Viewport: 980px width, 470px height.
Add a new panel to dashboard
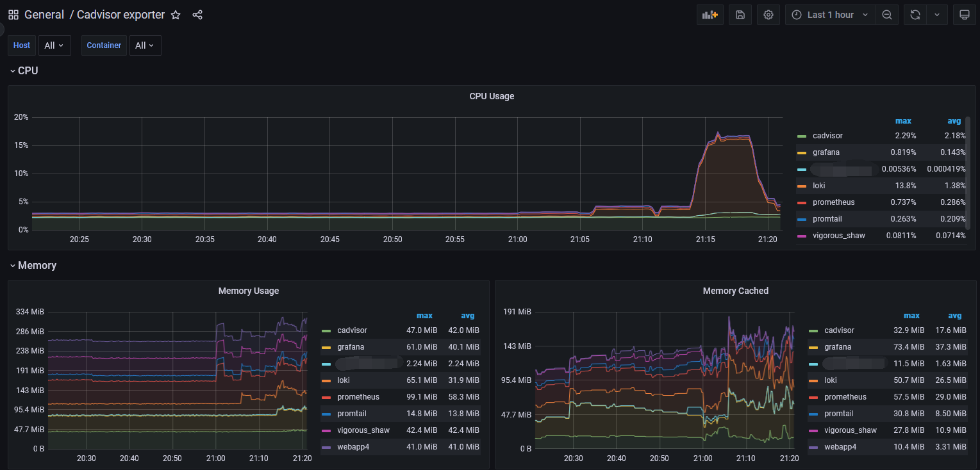(x=710, y=15)
